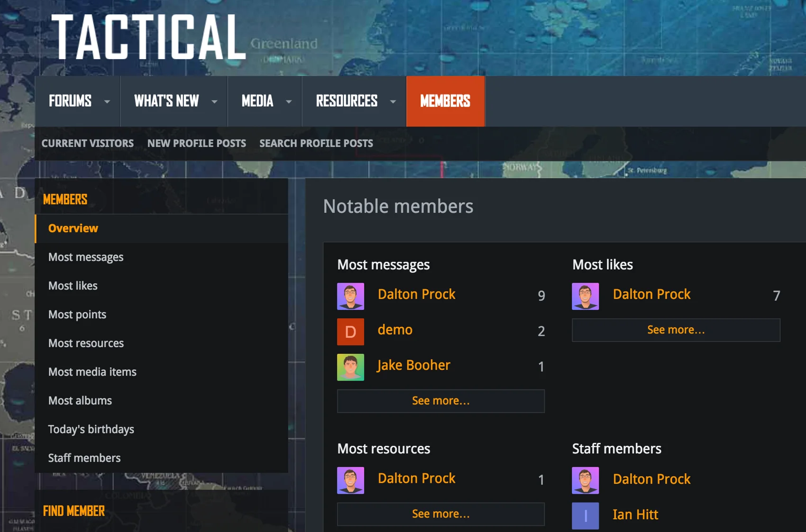
Task: Click Dalton Prock's avatar under Most messages
Action: [350, 296]
